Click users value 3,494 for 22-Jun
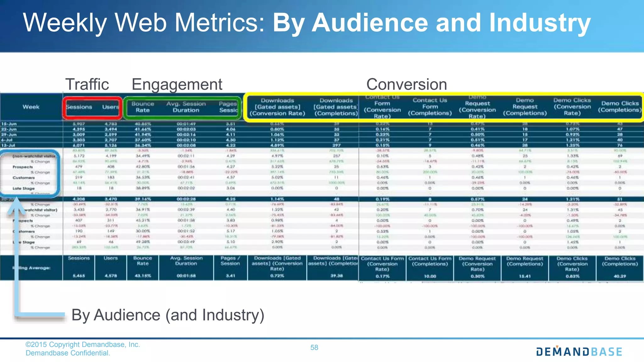The height and width of the screenshot is (362, 644). click(x=111, y=129)
